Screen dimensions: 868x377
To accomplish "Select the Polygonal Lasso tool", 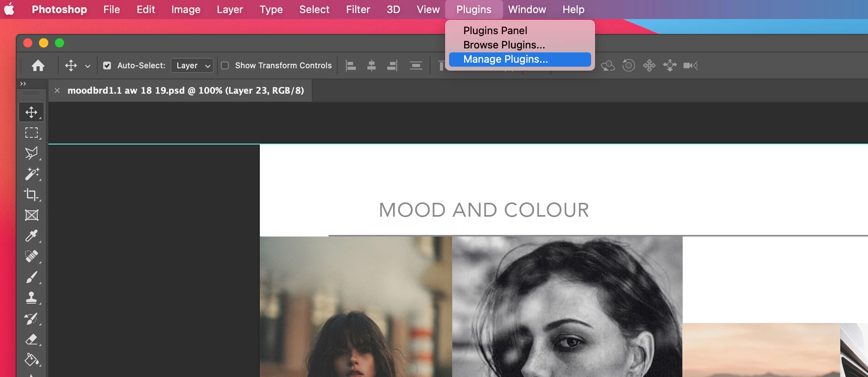I will tap(31, 153).
